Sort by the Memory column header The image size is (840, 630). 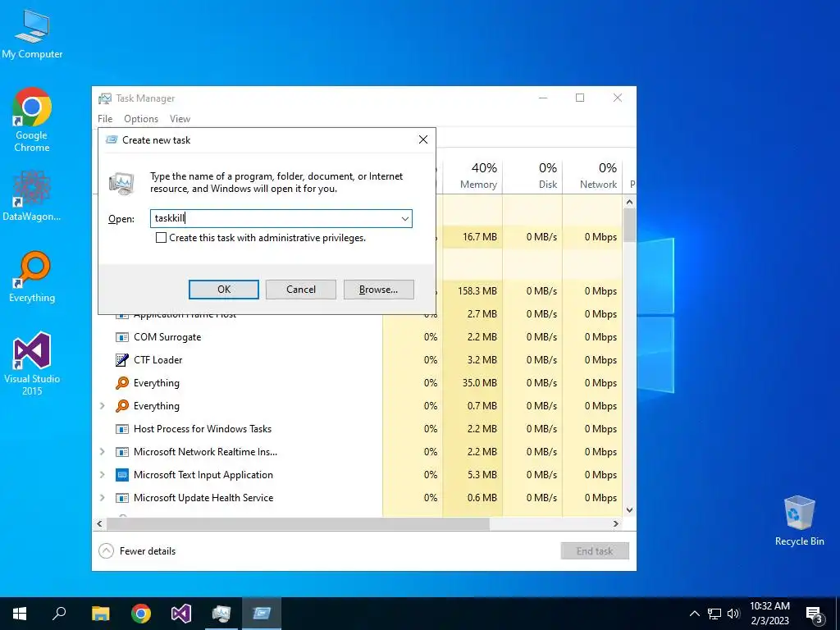point(473,176)
